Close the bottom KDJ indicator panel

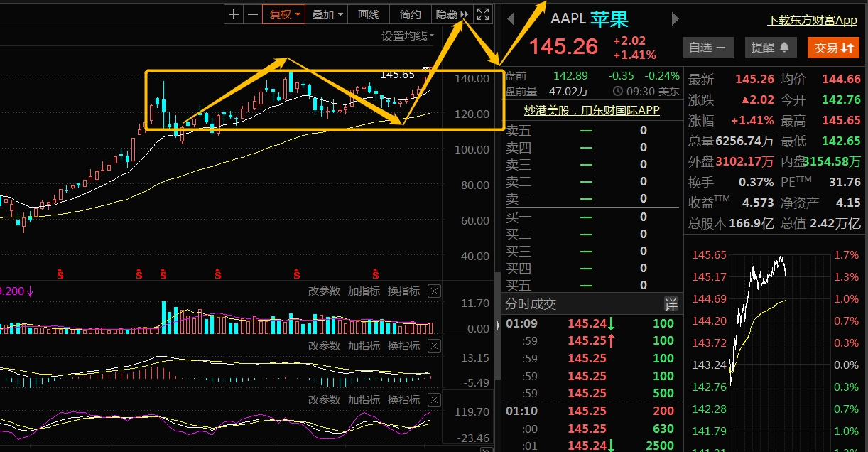pyautogui.click(x=435, y=401)
